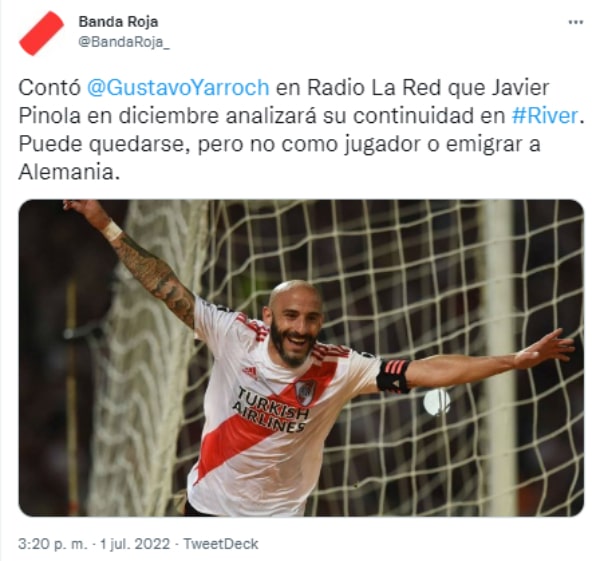The image size is (600, 561).
Task: Open the Banda Roja red stripe avatar
Action: (x=41, y=33)
